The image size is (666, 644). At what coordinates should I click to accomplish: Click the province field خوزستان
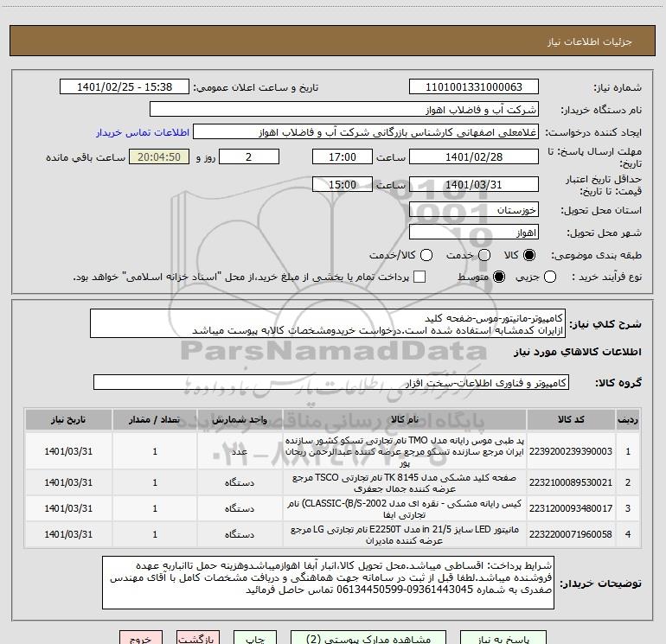474,210
